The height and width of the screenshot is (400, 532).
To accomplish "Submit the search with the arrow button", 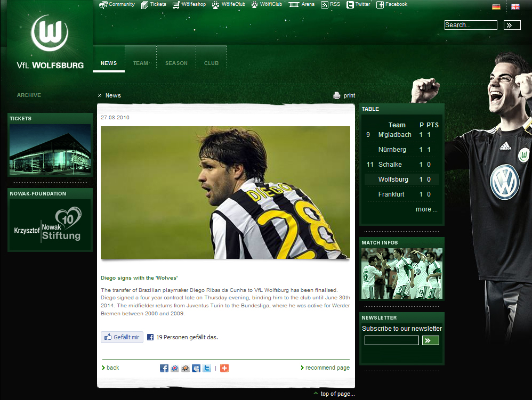I will (x=512, y=25).
